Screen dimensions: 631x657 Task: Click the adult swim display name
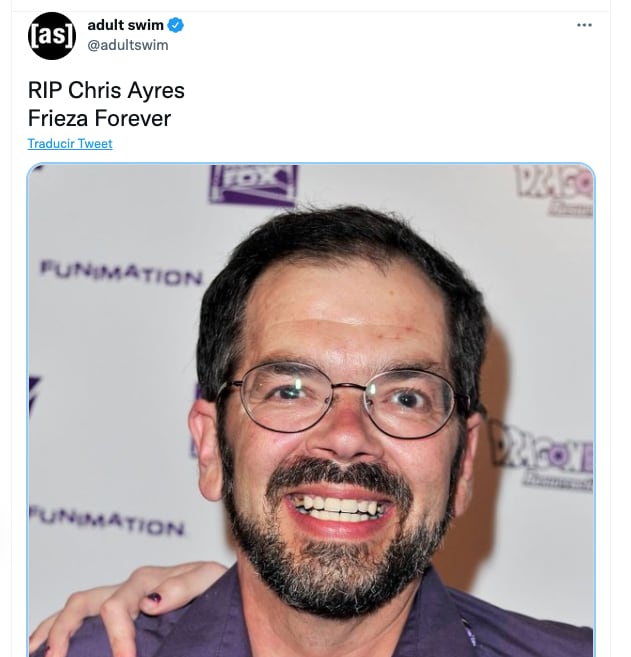point(125,25)
